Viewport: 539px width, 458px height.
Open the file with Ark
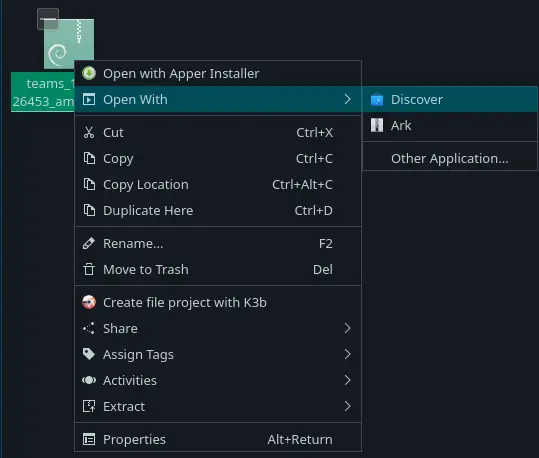click(x=450, y=126)
